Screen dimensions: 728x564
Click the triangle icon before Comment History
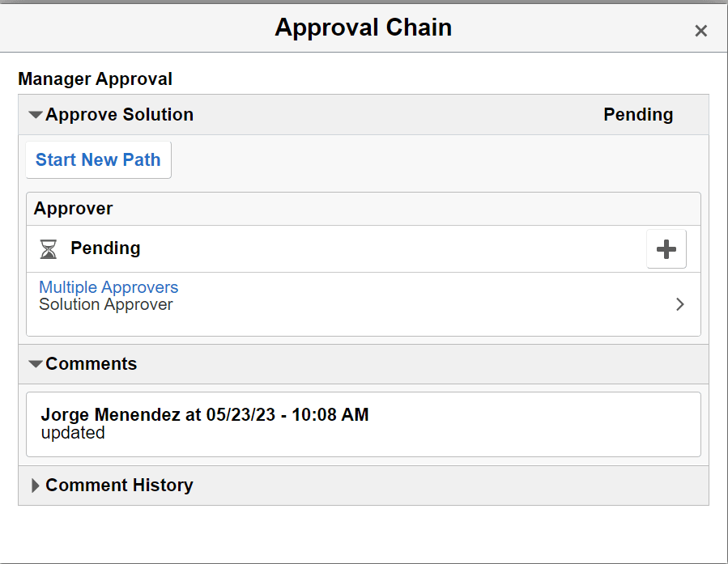pyautogui.click(x=35, y=485)
